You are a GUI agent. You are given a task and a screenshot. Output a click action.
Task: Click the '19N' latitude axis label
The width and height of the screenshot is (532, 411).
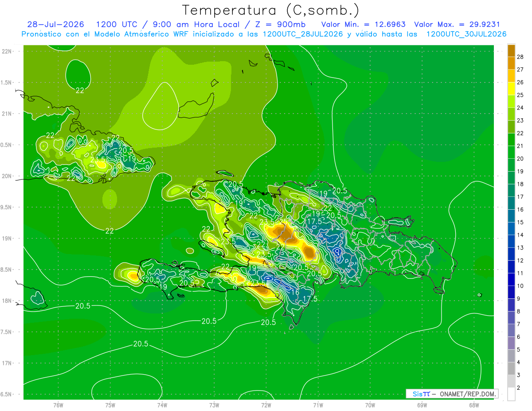coord(8,238)
